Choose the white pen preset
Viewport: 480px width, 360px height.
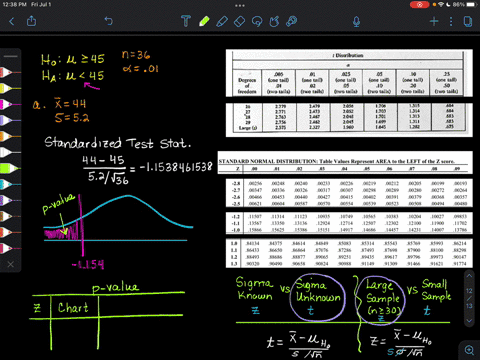8,152
